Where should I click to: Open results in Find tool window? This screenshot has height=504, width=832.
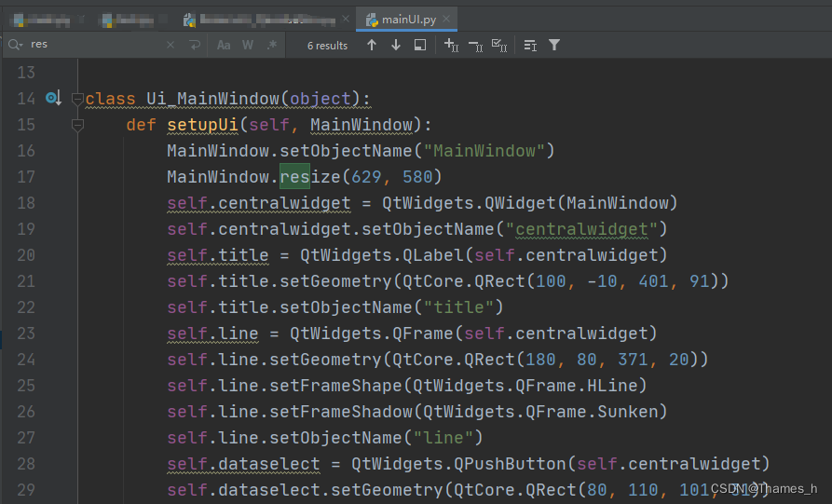(419, 45)
